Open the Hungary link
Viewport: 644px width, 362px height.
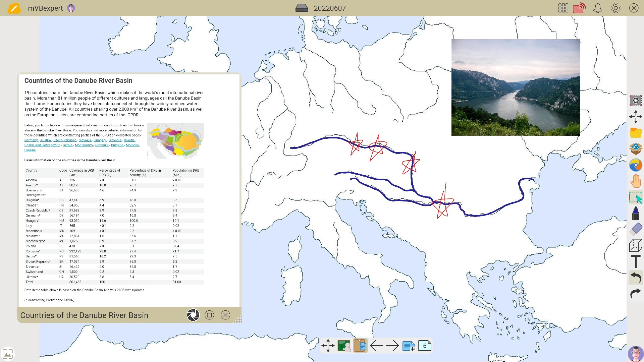tap(100, 140)
